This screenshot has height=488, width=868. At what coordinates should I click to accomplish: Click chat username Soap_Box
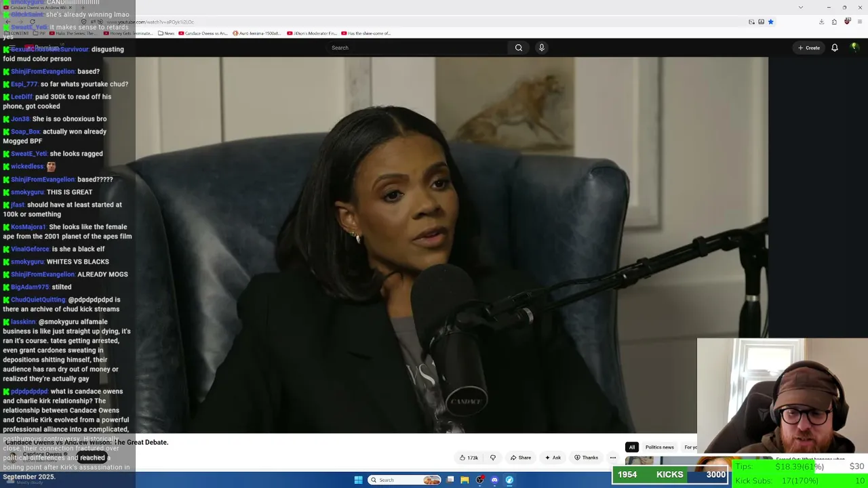click(25, 131)
